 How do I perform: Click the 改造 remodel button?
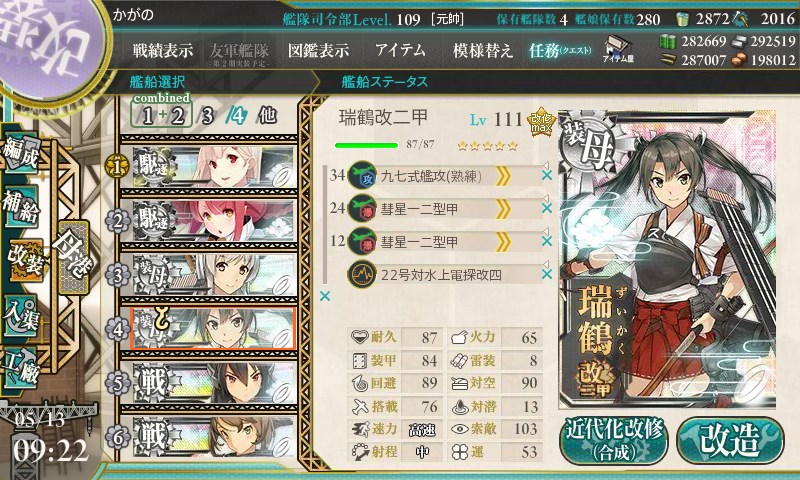(730, 440)
